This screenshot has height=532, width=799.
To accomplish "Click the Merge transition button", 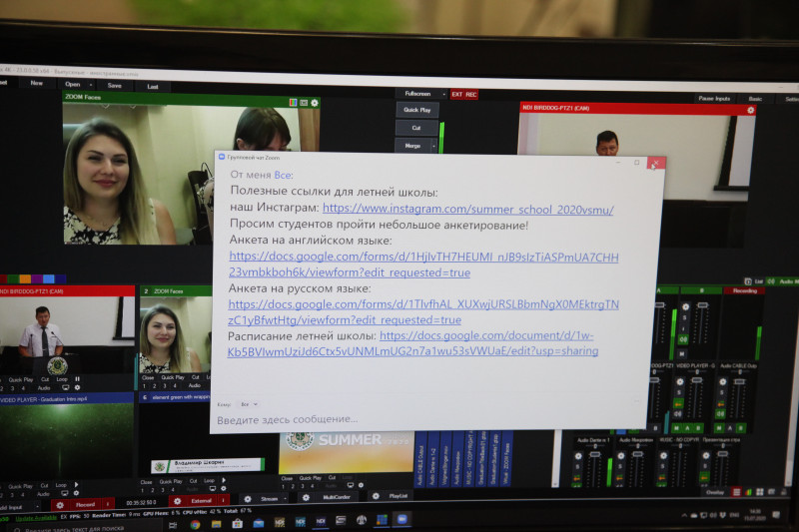I will coord(412,146).
